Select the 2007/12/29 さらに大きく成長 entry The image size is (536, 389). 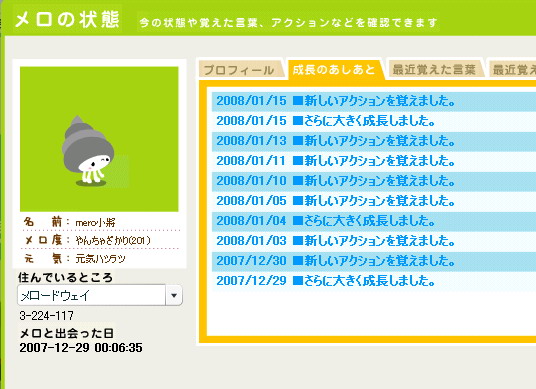pyautogui.click(x=374, y=281)
